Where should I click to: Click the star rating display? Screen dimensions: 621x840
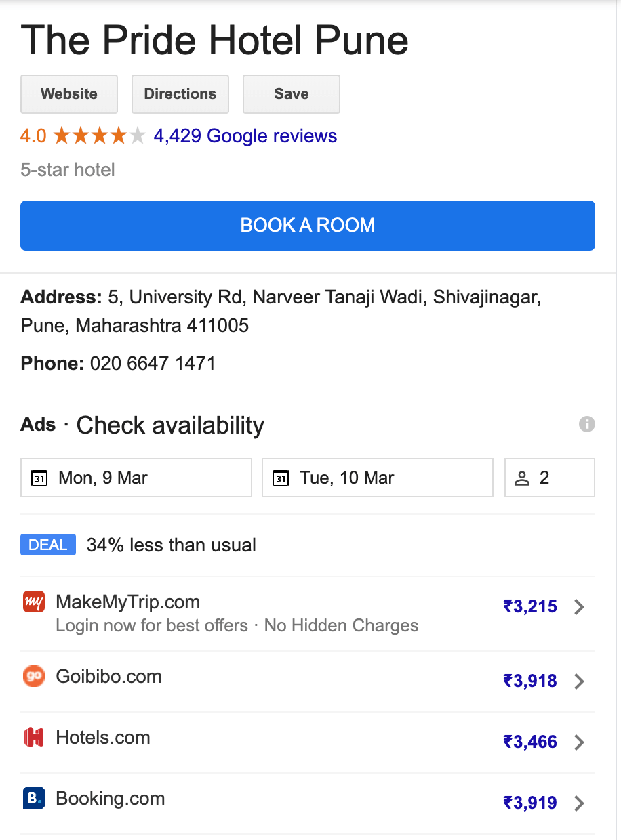(x=100, y=136)
